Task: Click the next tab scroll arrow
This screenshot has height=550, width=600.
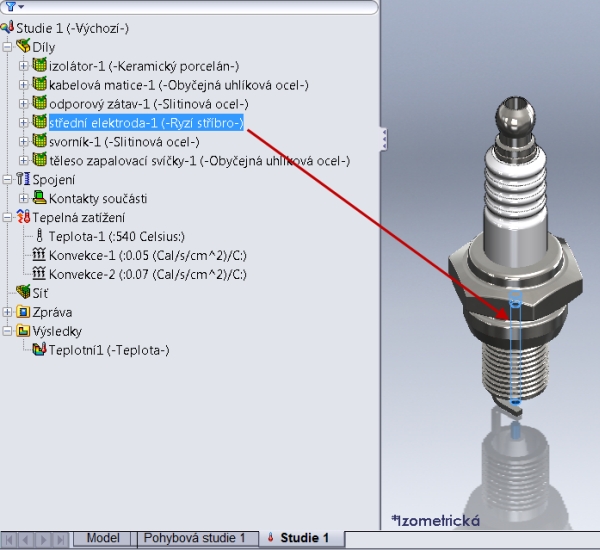Action: [x=43, y=540]
